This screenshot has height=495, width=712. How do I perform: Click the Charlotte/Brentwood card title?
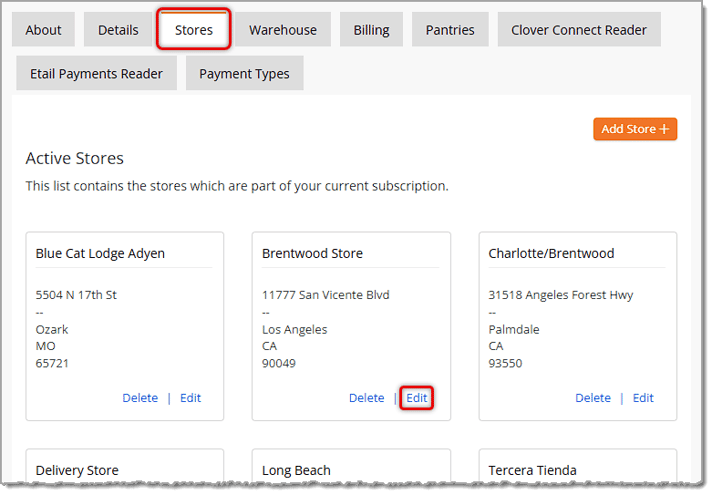tap(551, 253)
